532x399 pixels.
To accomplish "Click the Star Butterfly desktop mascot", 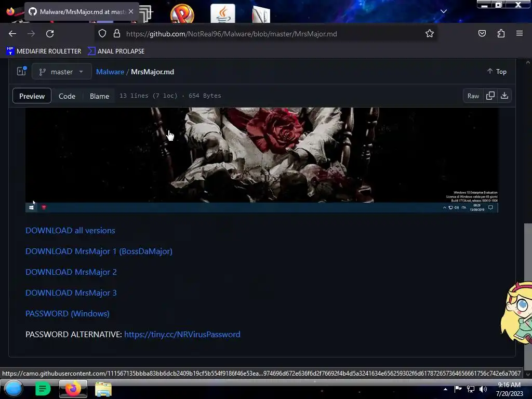I will click(x=516, y=313).
